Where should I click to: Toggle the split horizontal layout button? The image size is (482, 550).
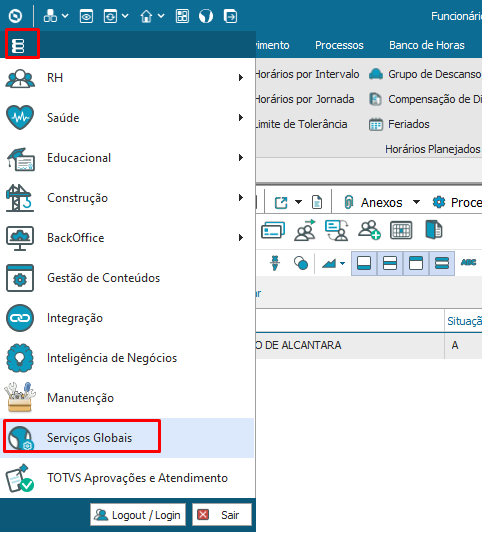[390, 263]
